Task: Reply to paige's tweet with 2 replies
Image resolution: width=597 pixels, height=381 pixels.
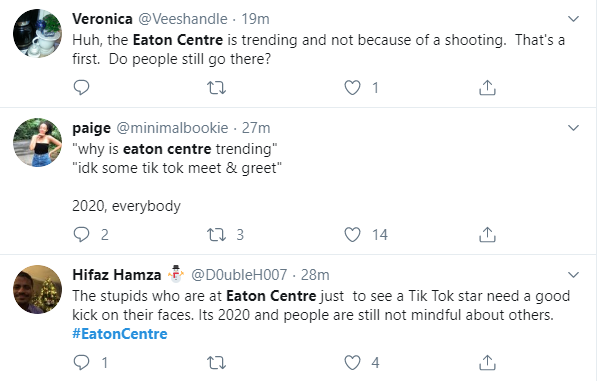Action: 81,234
